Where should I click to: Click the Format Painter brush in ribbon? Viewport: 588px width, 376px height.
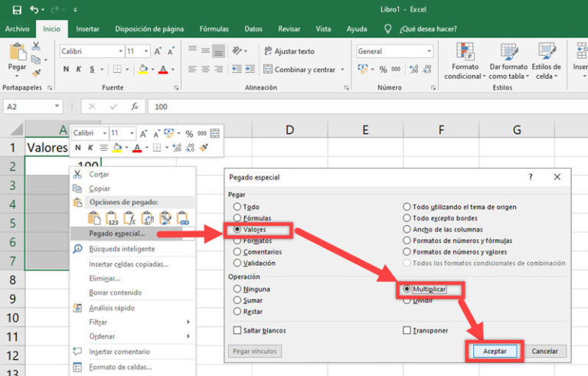36,73
